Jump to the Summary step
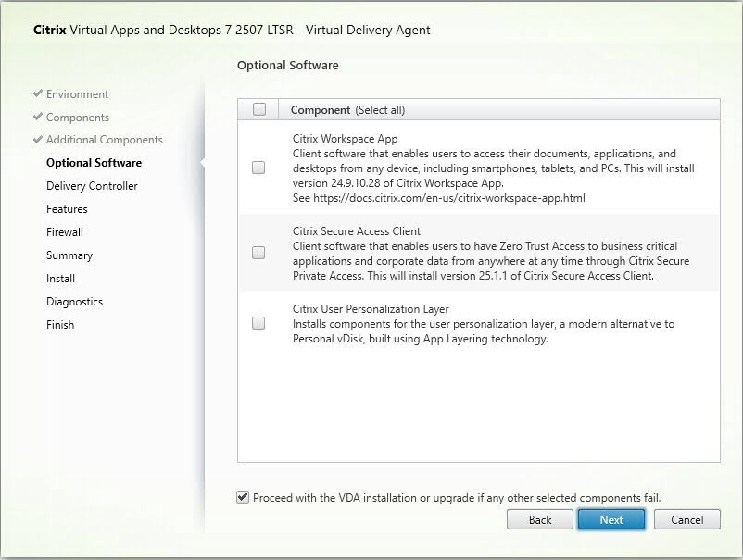The image size is (743, 560). pos(69,255)
